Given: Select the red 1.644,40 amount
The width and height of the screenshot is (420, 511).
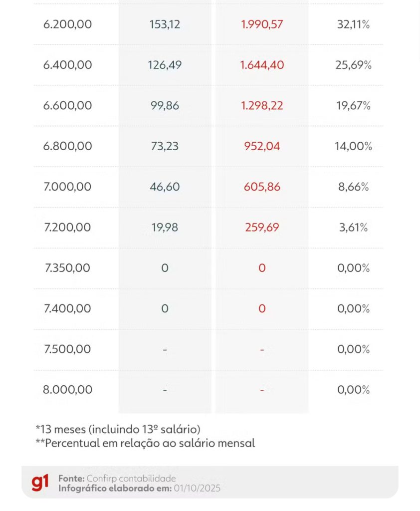Looking at the screenshot, I should tap(262, 65).
